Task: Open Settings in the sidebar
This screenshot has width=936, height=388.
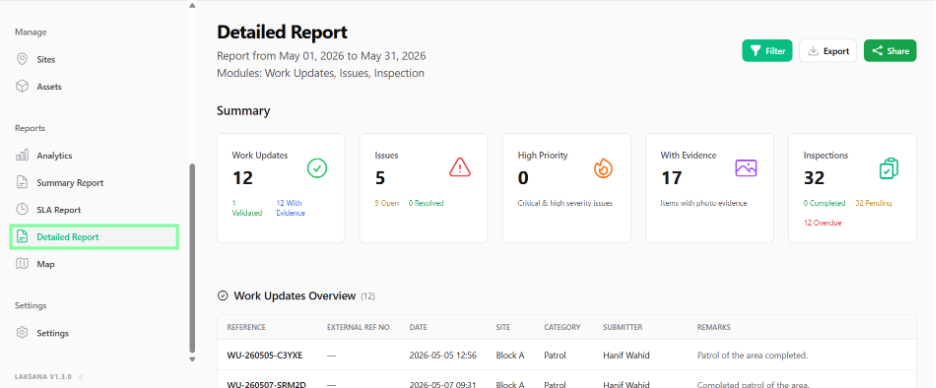Action: click(x=53, y=333)
